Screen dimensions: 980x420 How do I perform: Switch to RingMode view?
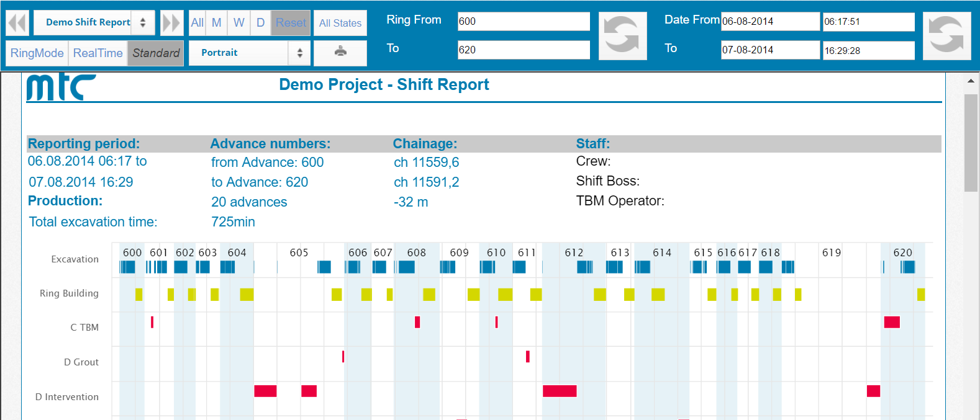pos(37,53)
